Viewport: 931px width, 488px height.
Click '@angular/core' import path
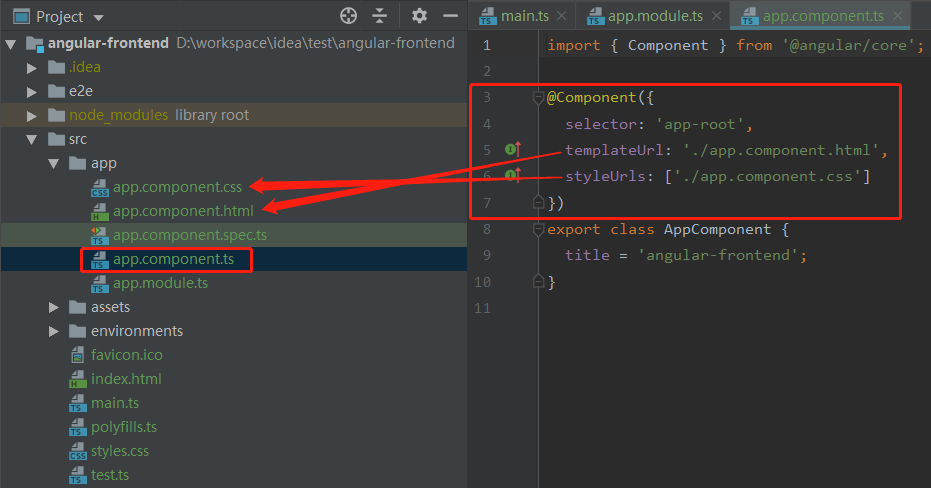coord(848,45)
